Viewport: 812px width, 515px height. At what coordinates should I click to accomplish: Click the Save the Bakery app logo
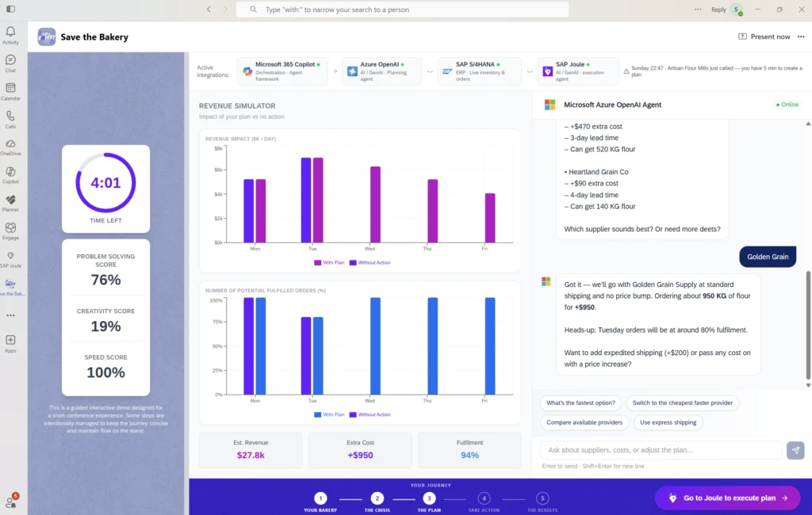pyautogui.click(x=47, y=36)
